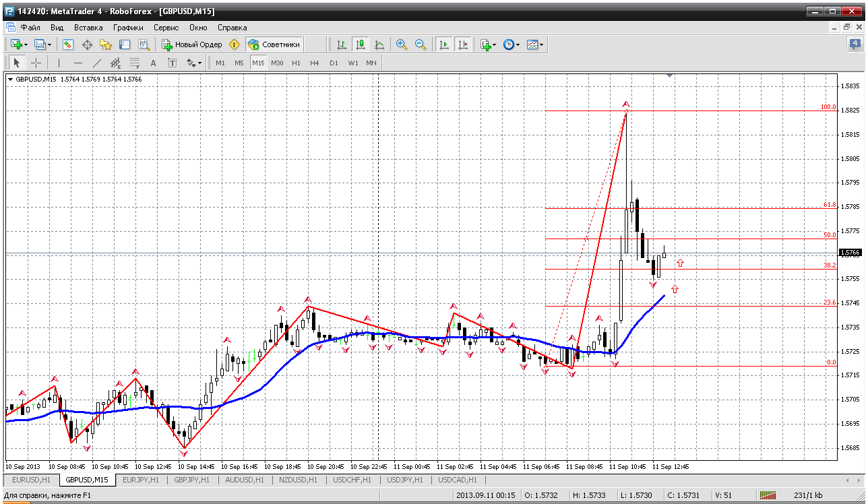
Task: Switch chart to candlesticks mode
Action: (361, 44)
